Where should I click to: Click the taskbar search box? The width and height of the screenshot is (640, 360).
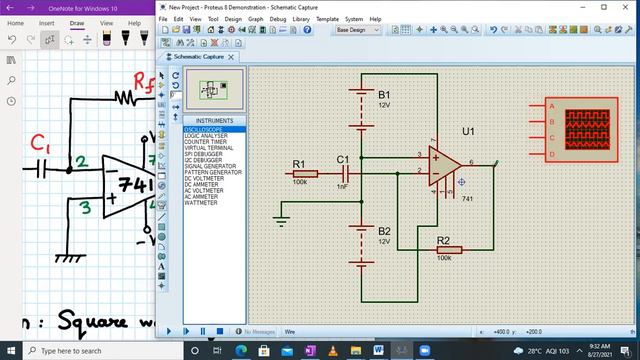(103, 351)
